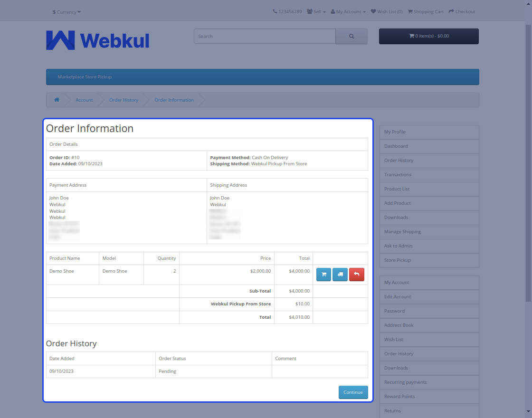Screen dimensions: 532x418
Task: Open Recurring payments in sidebar
Action: click(x=429, y=382)
